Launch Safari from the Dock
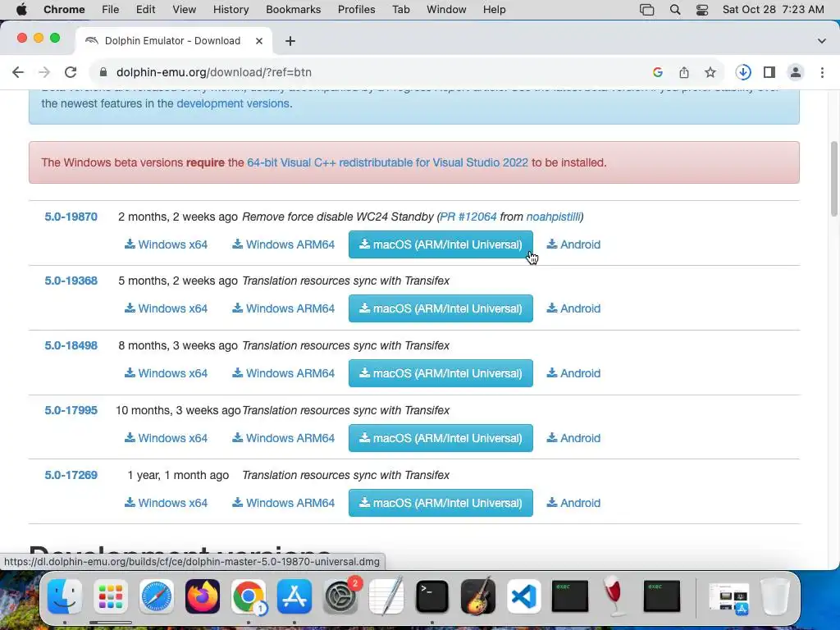This screenshot has height=630, width=840. [157, 596]
